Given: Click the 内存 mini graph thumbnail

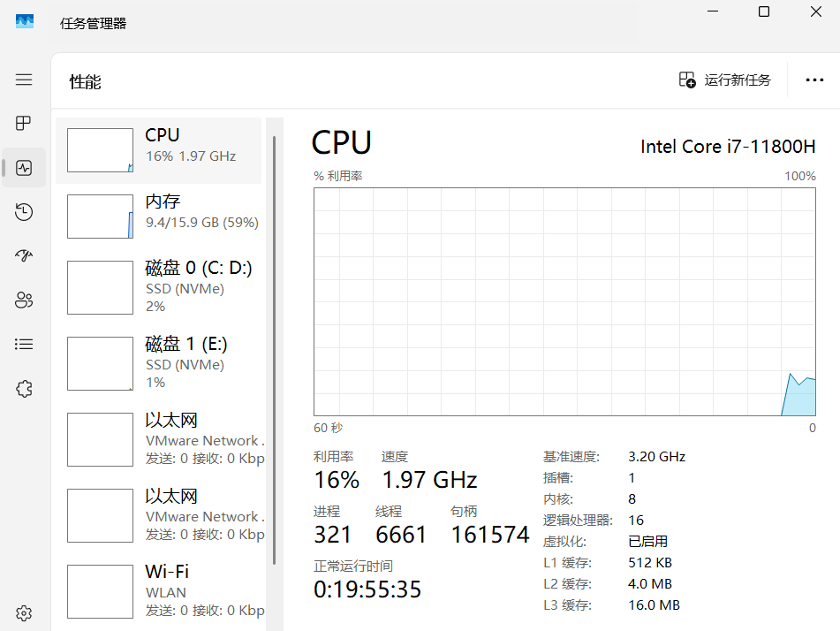Looking at the screenshot, I should [x=100, y=217].
